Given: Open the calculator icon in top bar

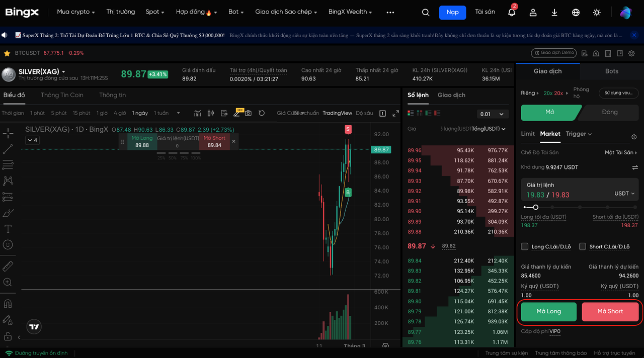Looking at the screenshot, I should click(608, 53).
